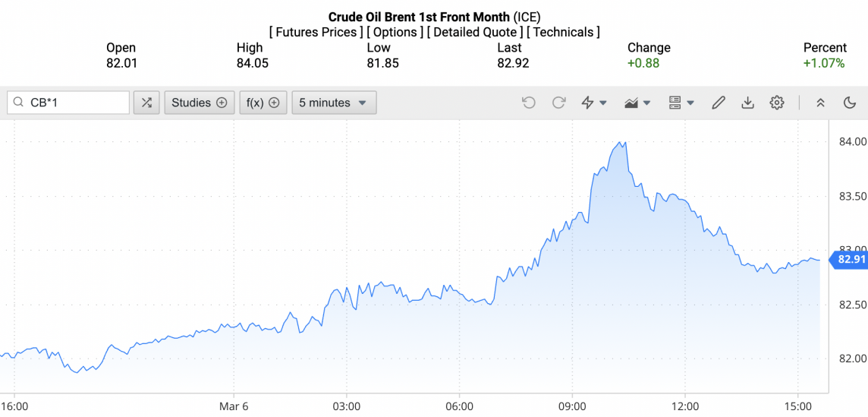Viewport: 868px width, 417px height.
Task: Toggle dark mode moon icon
Action: [850, 103]
